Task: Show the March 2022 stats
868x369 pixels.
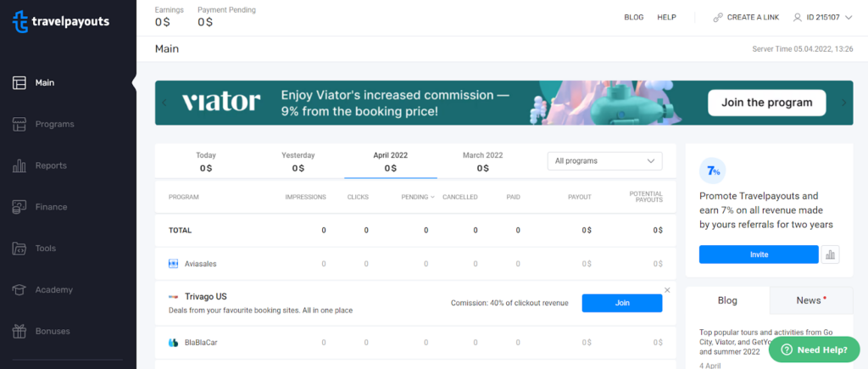Action: point(482,161)
